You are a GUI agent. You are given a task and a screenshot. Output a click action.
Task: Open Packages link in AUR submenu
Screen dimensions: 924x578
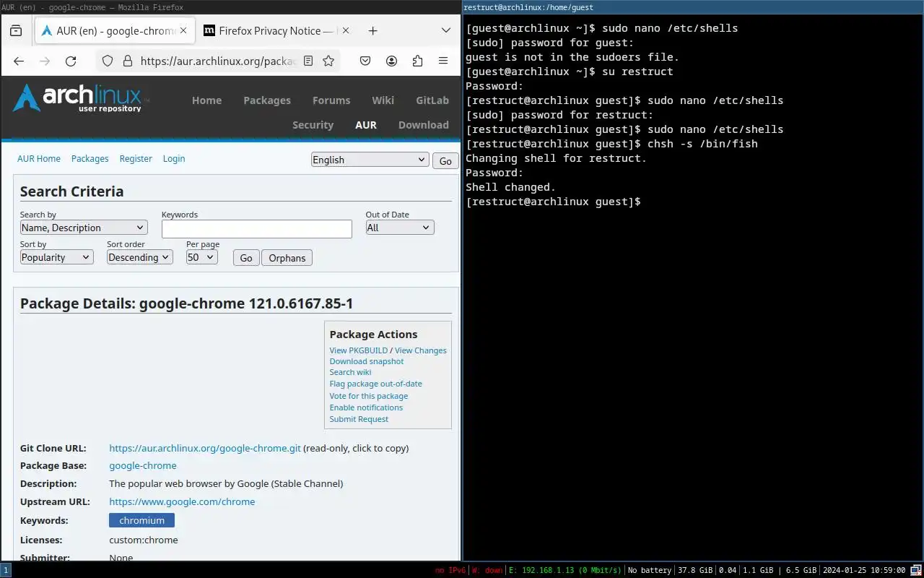[90, 158]
